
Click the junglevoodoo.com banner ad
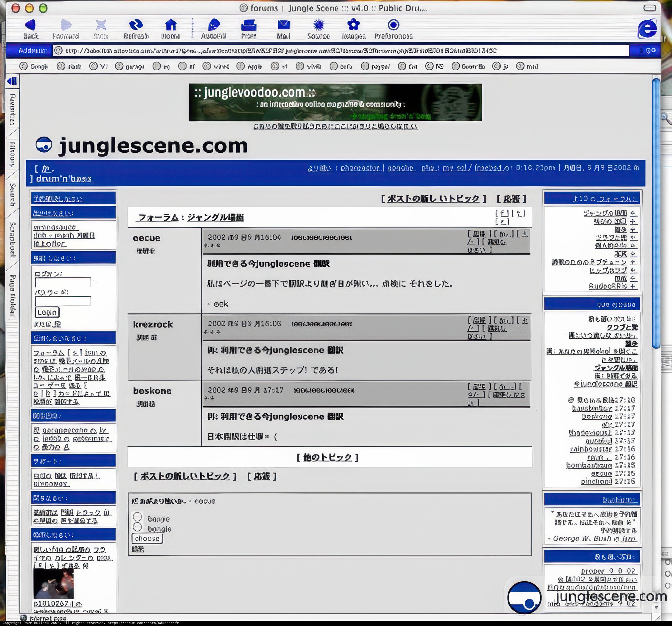335,102
